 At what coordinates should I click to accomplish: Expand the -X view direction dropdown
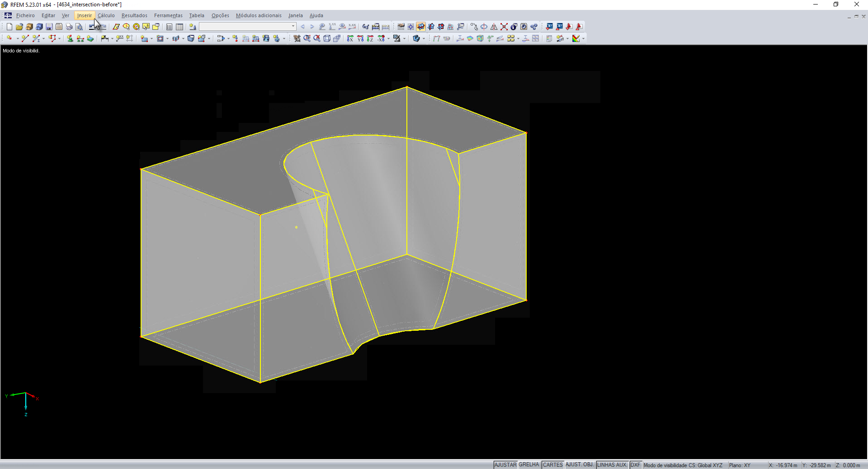point(388,38)
